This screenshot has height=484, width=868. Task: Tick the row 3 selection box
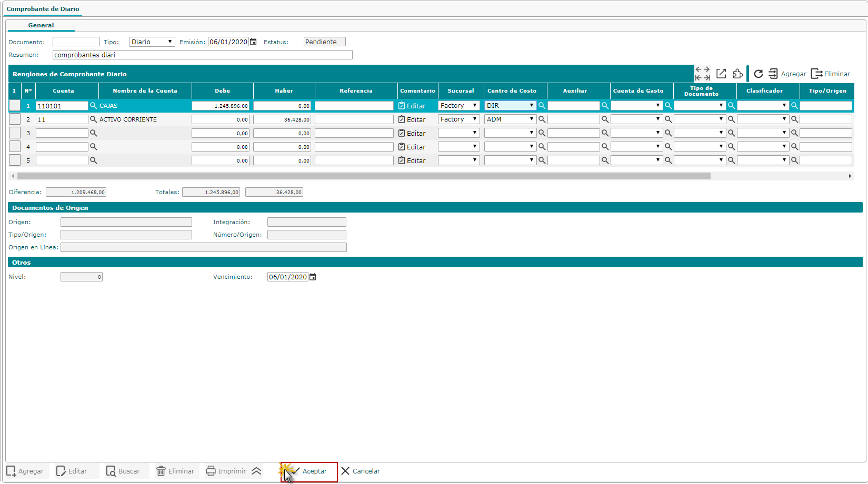point(15,133)
